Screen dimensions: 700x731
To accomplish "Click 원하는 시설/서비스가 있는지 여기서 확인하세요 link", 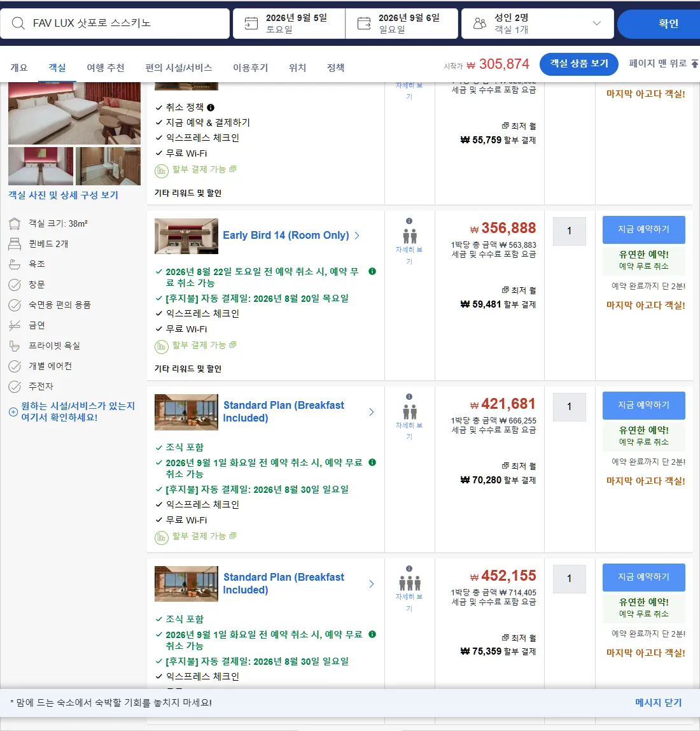I will (78, 411).
